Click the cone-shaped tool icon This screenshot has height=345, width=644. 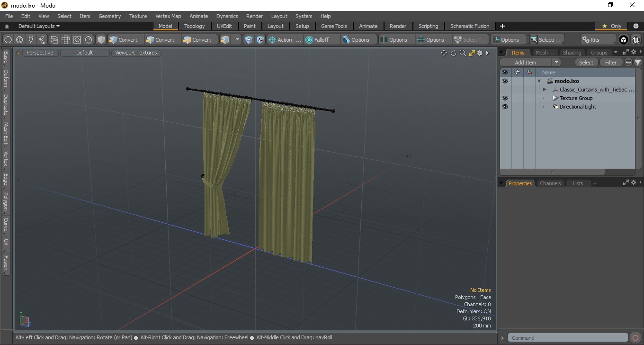tap(42, 40)
